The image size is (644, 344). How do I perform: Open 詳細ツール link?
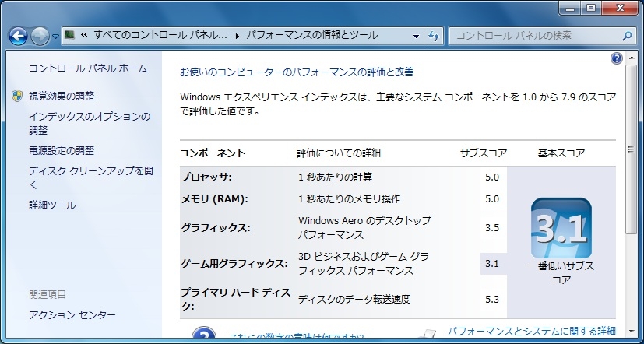(x=52, y=205)
